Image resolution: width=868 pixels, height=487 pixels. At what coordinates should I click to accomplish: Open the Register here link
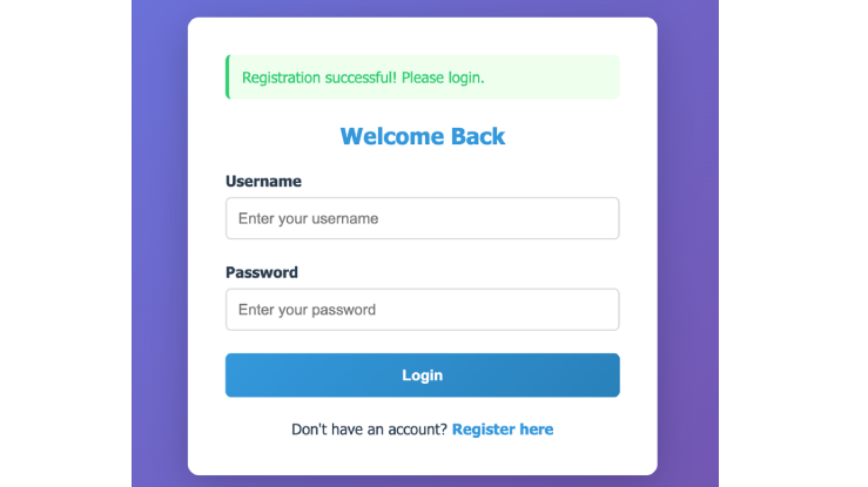[502, 429]
